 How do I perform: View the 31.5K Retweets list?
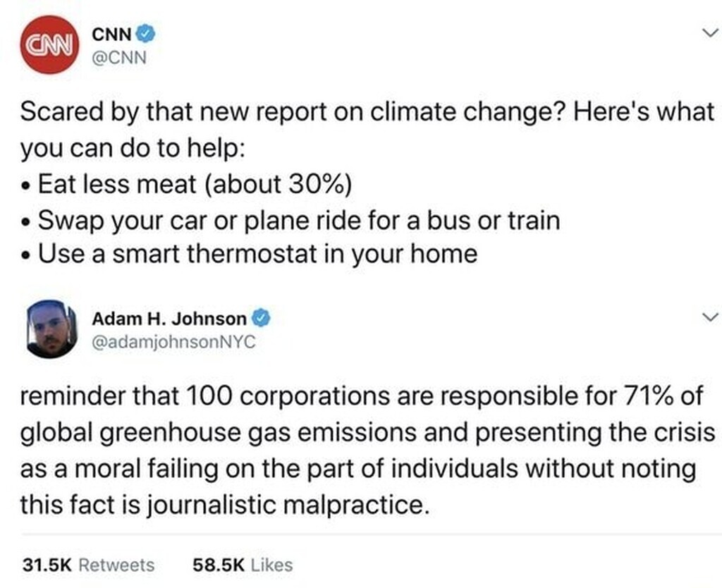[88, 565]
